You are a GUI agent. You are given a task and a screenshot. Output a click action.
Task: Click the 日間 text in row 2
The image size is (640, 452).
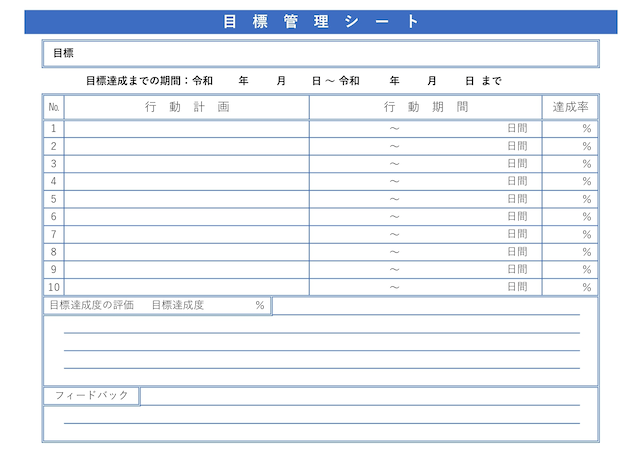(517, 146)
